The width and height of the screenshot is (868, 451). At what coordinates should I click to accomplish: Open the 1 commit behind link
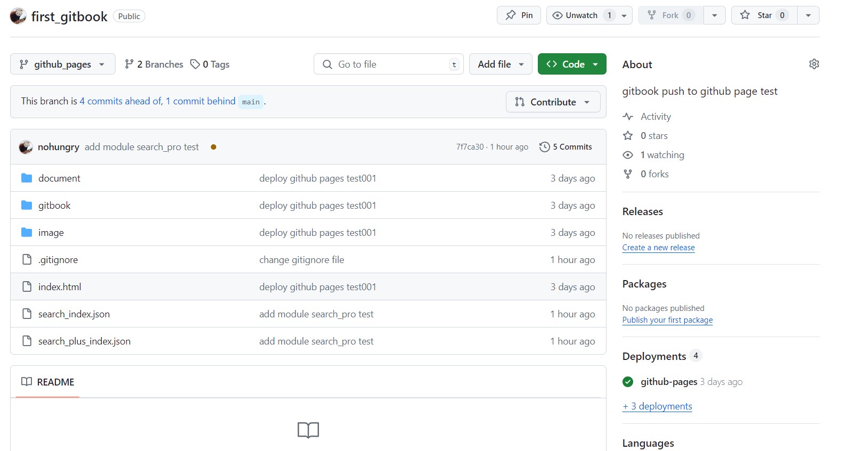pos(201,101)
